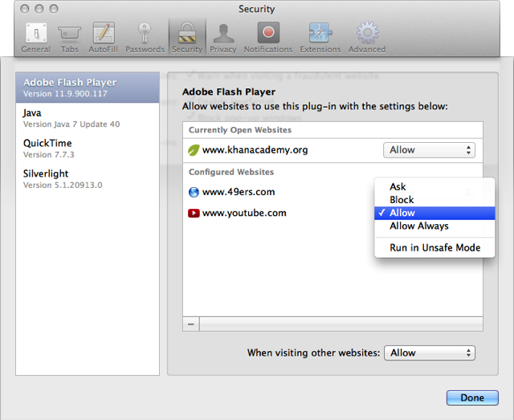514x420 pixels.
Task: Switch to the Tabs preferences icon
Action: click(69, 37)
